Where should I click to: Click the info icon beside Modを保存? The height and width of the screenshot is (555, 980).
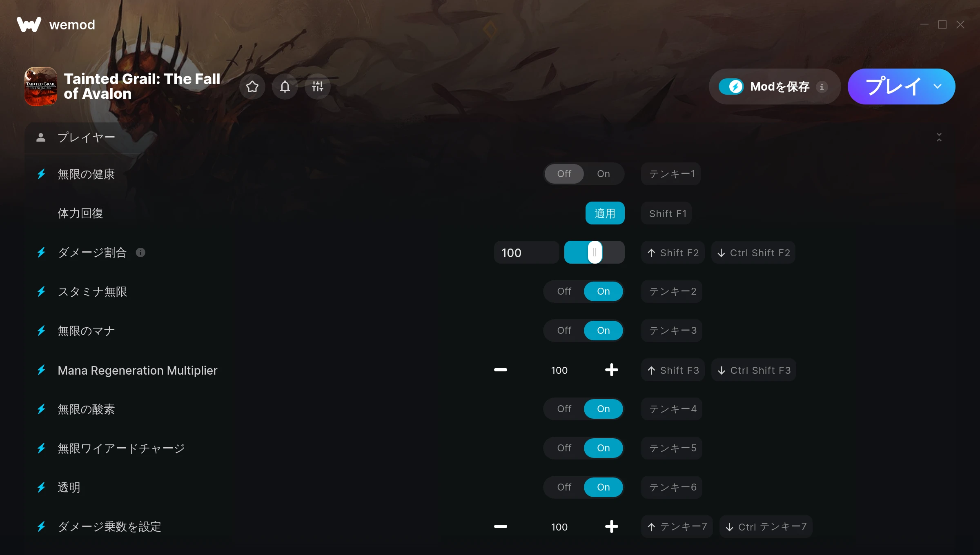822,87
